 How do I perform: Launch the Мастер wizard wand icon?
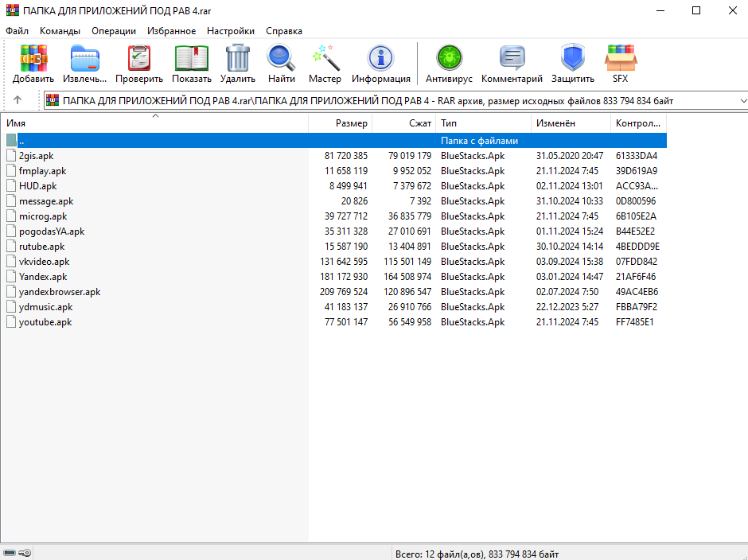(x=325, y=58)
